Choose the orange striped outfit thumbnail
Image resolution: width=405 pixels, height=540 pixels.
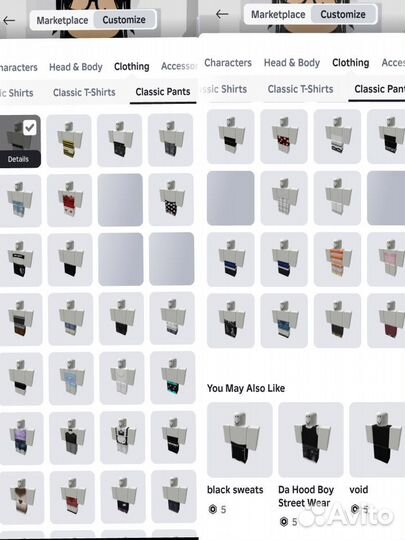point(337,259)
